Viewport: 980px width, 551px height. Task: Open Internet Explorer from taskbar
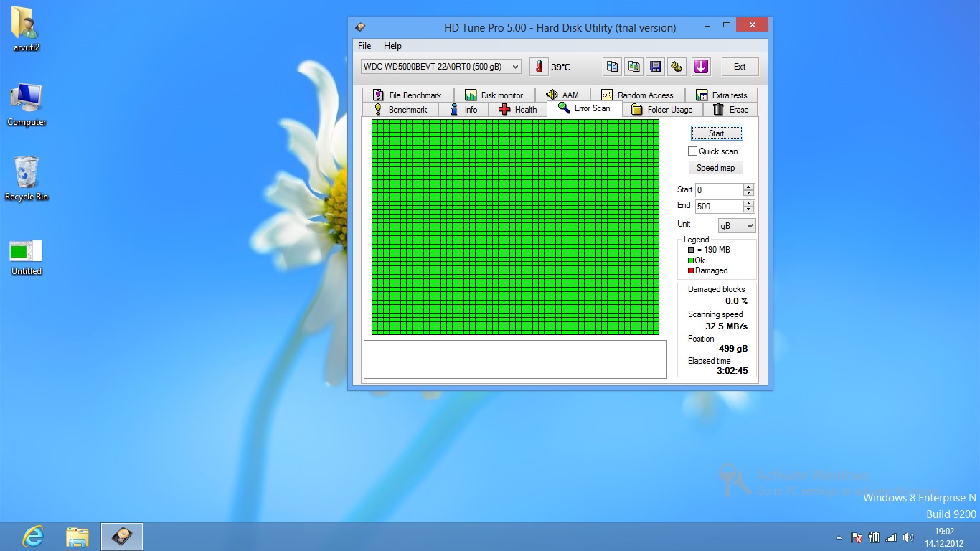tap(33, 537)
